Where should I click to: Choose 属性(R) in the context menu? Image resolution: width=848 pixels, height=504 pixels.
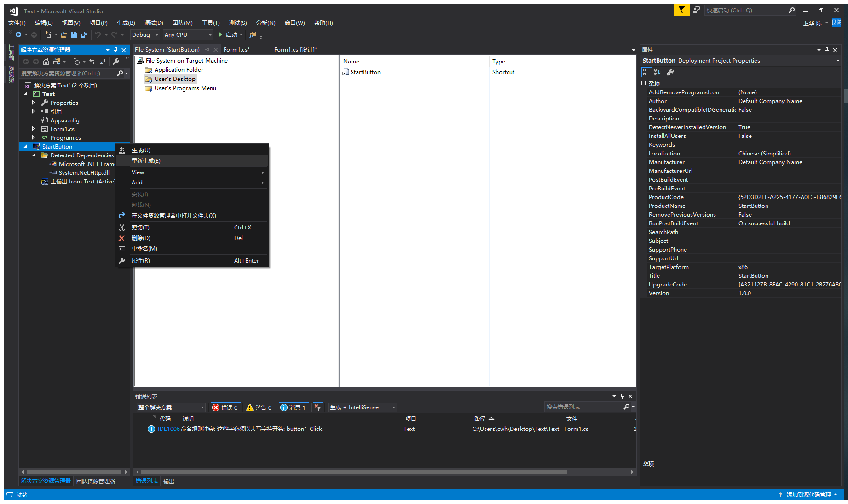(192, 261)
